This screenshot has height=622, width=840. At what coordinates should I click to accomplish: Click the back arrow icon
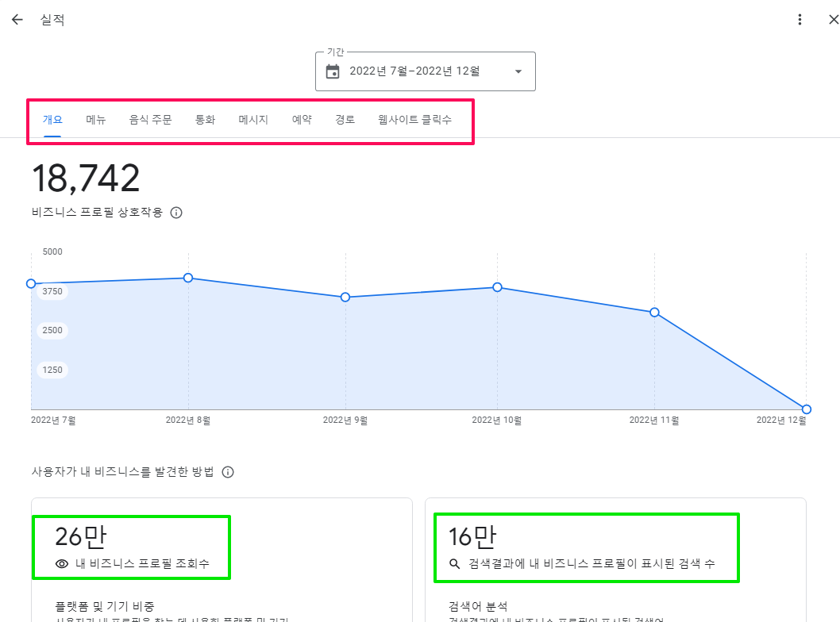coord(17,20)
